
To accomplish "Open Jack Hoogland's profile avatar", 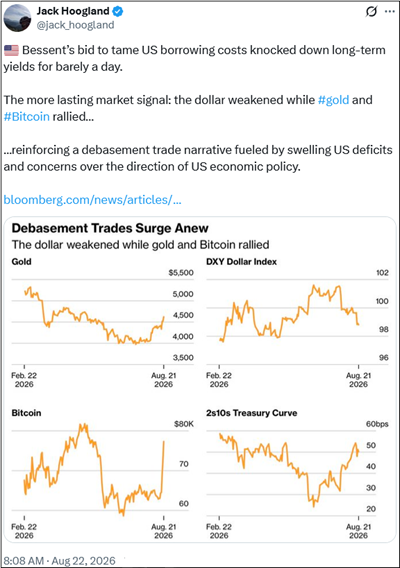I will 17,18.
